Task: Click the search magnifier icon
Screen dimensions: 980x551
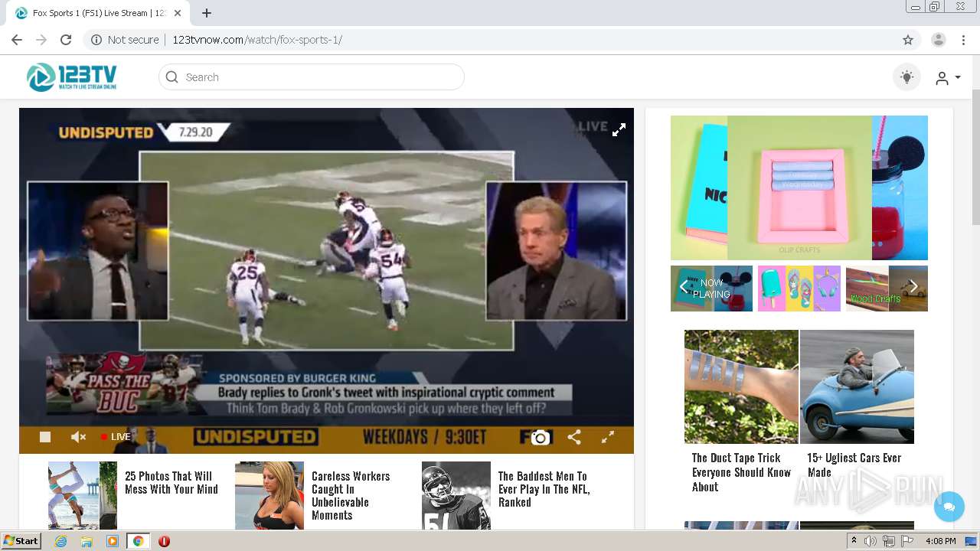Action: (172, 77)
